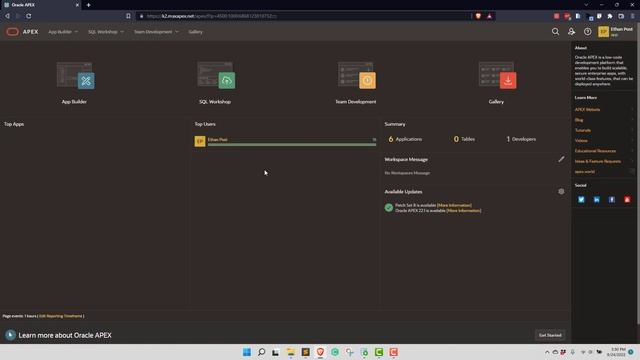Viewport: 640px width, 360px height.
Task: Click the Brave Shields icon in address bar
Action: 478,16
